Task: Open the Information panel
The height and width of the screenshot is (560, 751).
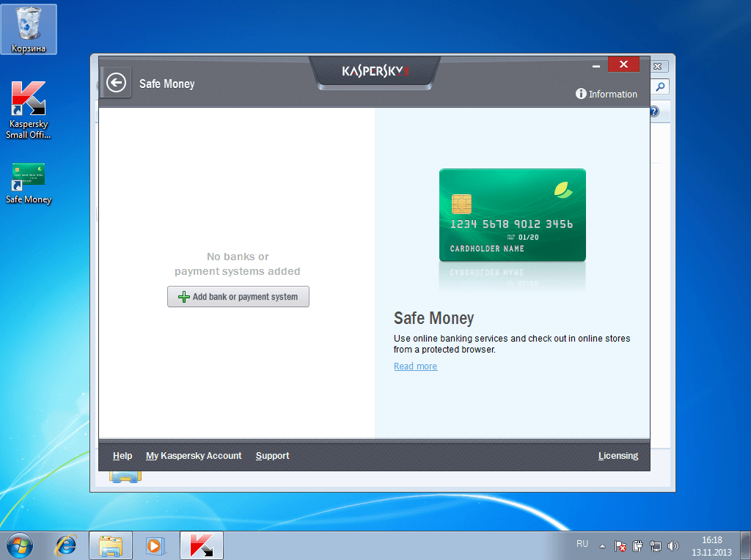Action: (607, 94)
